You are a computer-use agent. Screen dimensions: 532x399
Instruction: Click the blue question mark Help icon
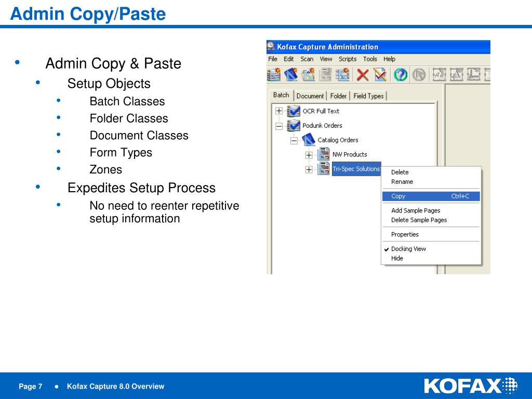coord(401,75)
